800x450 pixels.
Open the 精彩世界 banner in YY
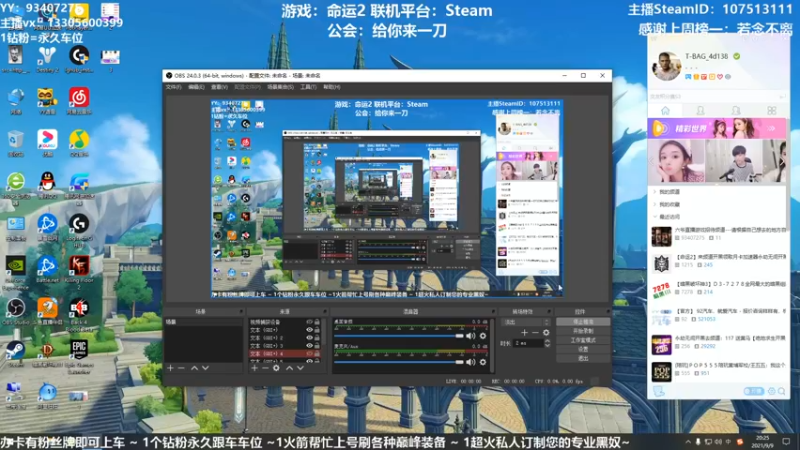coord(717,129)
